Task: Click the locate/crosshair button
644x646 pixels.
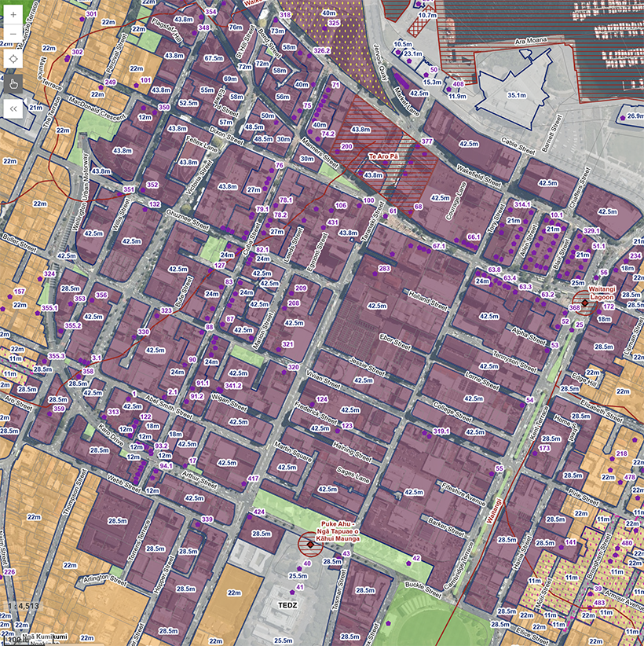Action: 13,59
